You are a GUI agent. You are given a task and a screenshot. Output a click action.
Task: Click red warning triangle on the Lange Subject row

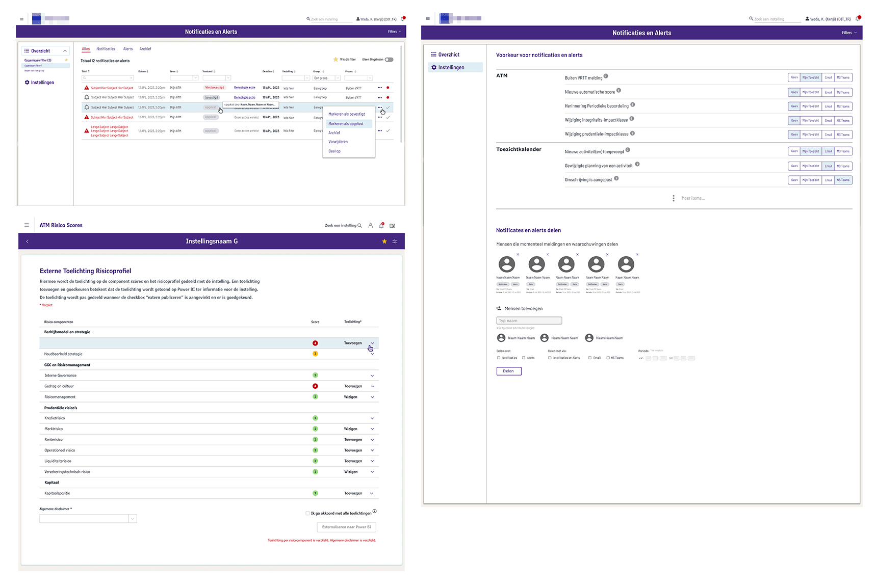(87, 131)
